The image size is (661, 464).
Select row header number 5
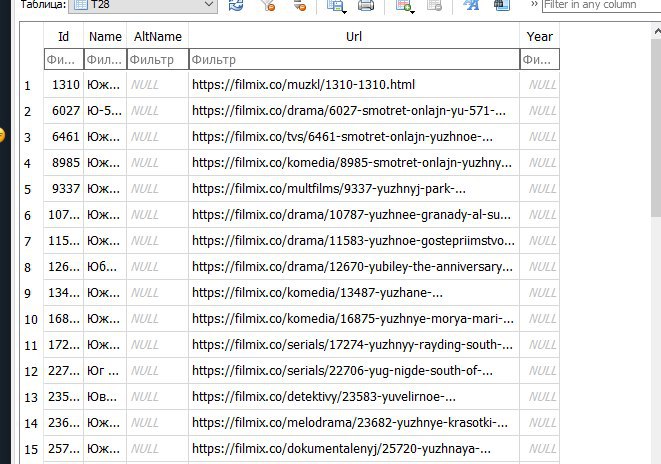coord(32,189)
